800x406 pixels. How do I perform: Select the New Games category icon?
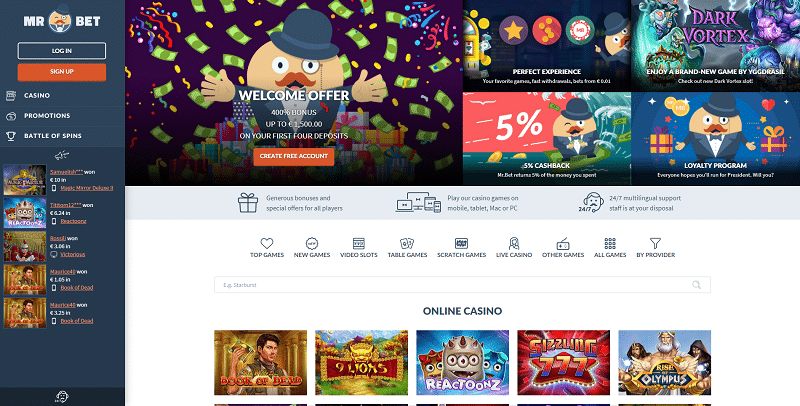[312, 243]
